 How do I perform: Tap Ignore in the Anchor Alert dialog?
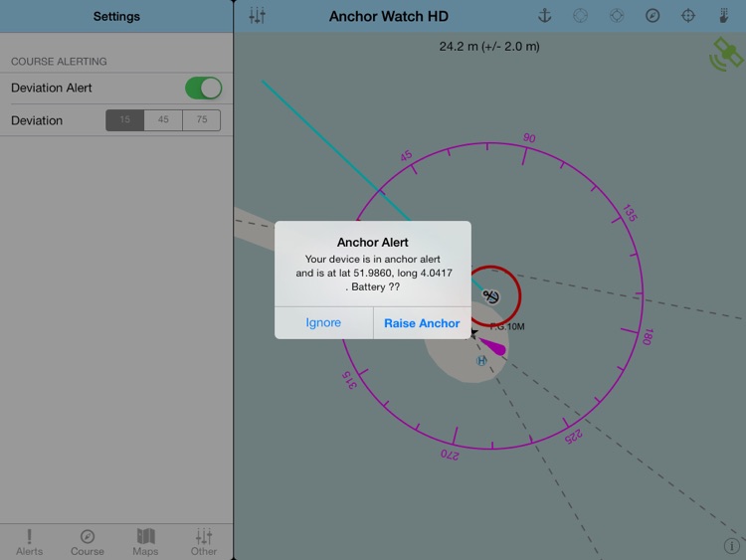click(323, 322)
